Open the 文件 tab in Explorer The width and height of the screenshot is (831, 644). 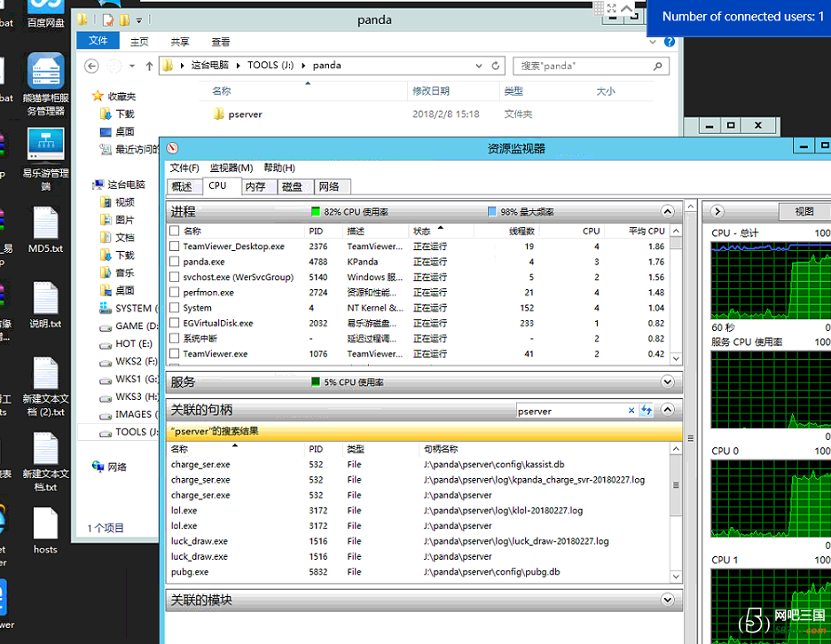click(98, 40)
